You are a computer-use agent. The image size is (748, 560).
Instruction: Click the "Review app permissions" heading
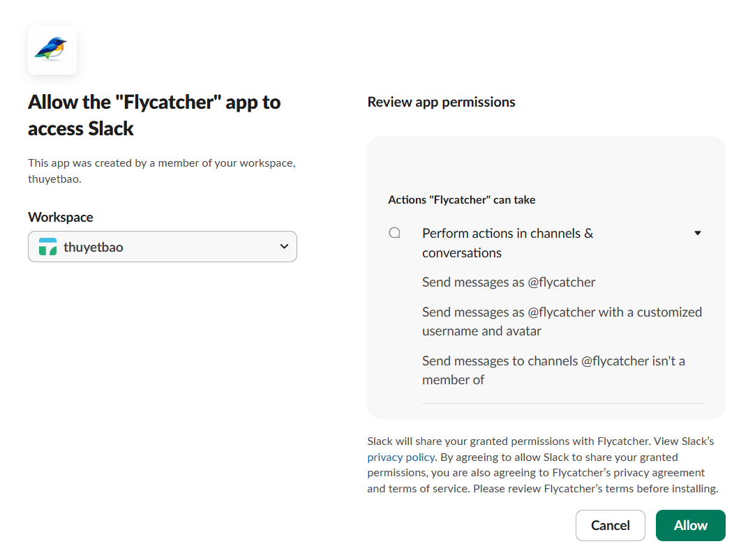click(441, 102)
